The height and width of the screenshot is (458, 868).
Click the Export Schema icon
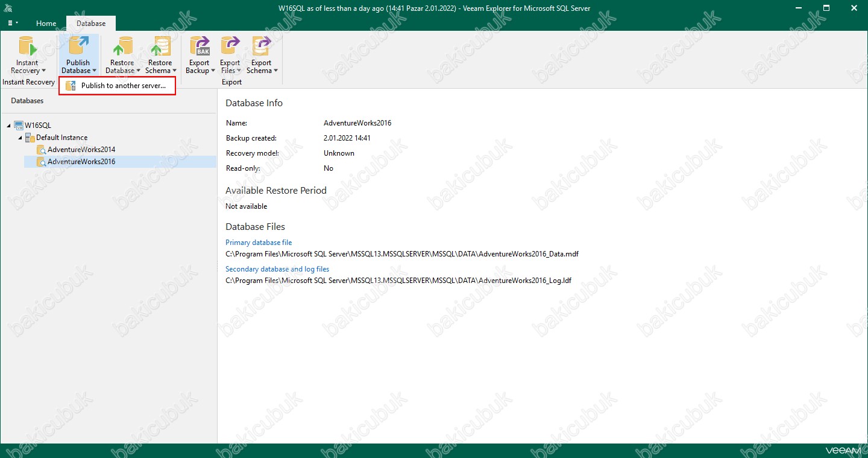[x=261, y=46]
